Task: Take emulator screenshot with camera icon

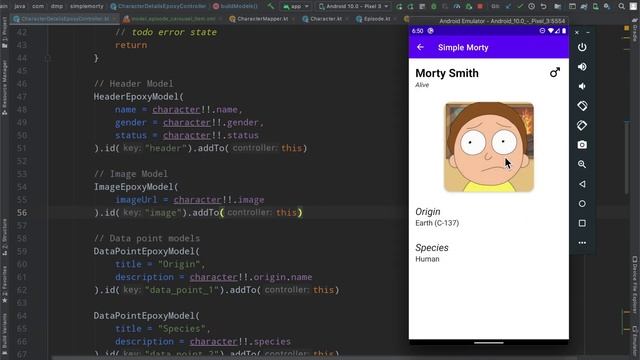Action: click(x=582, y=145)
